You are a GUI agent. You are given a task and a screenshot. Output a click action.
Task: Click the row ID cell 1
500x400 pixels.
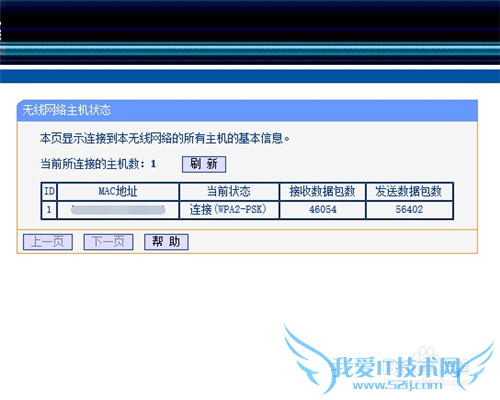49,210
